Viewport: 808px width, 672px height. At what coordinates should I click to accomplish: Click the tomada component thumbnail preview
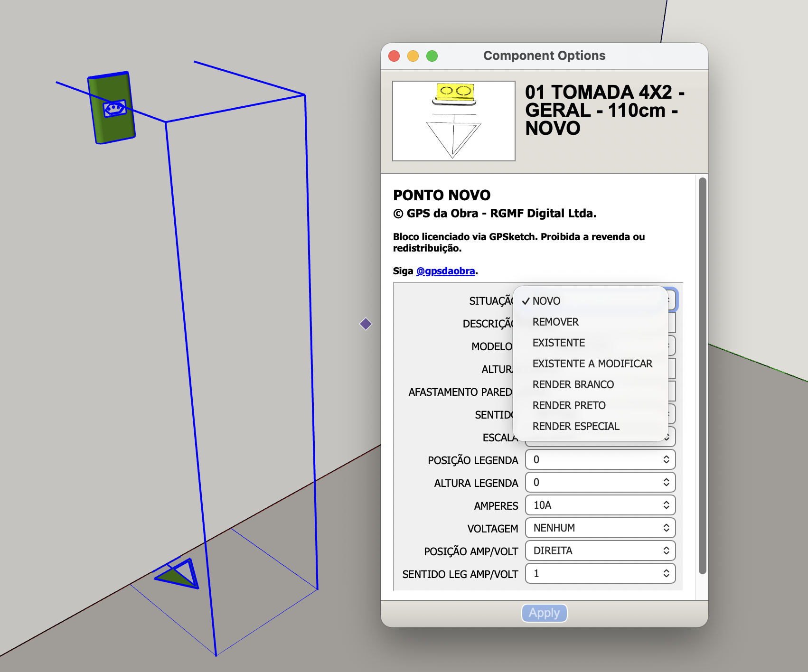click(454, 121)
